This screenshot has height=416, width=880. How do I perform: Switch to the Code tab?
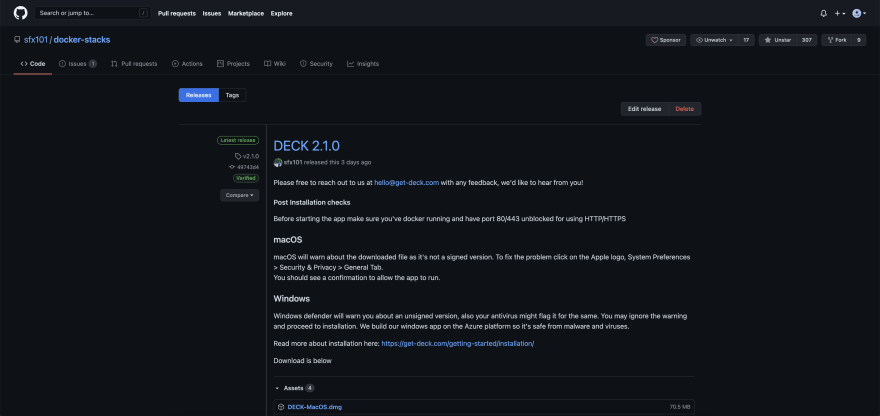pyautogui.click(x=33, y=64)
